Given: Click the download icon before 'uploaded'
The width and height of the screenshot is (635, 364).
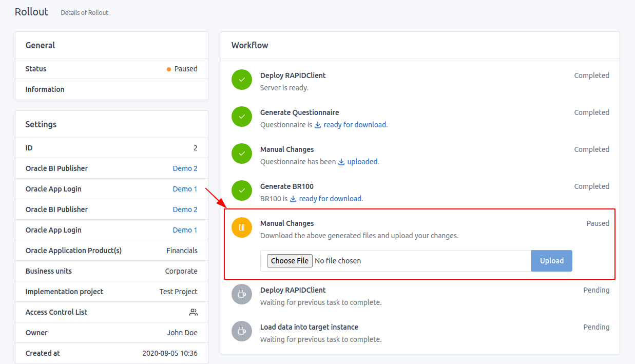Looking at the screenshot, I should click(341, 162).
